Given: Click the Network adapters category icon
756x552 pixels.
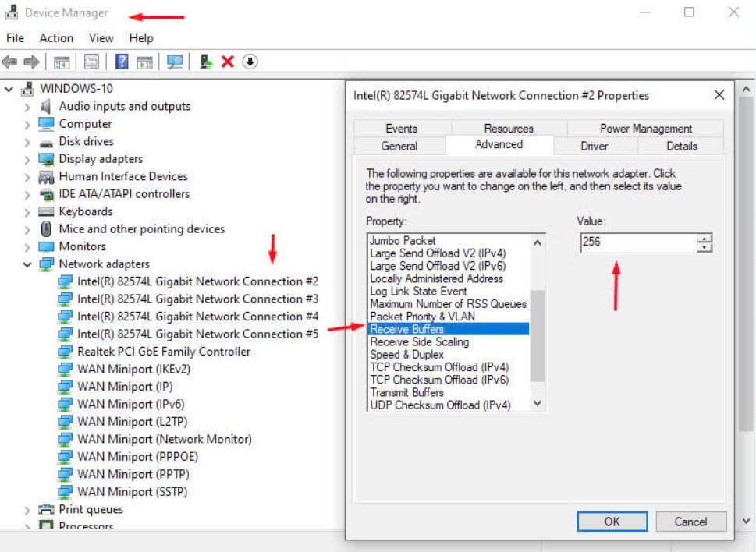Looking at the screenshot, I should point(46,264).
